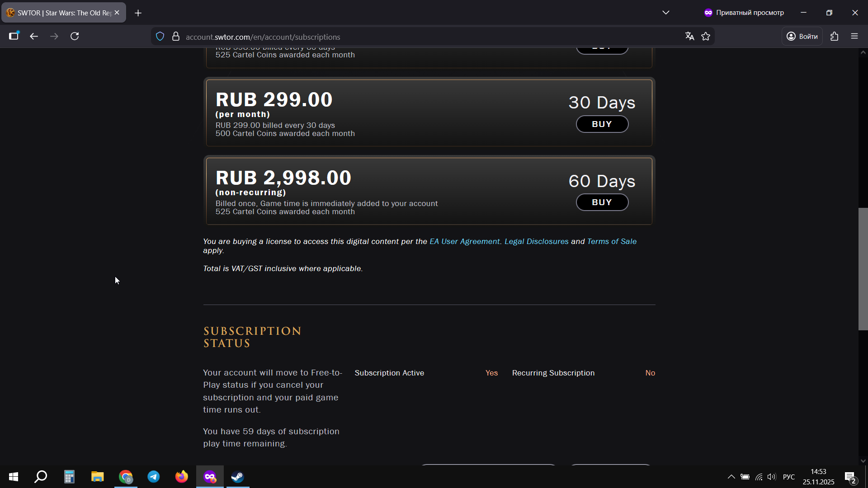Open the page translation icon
The height and width of the screenshot is (488, 868).
[x=689, y=36]
